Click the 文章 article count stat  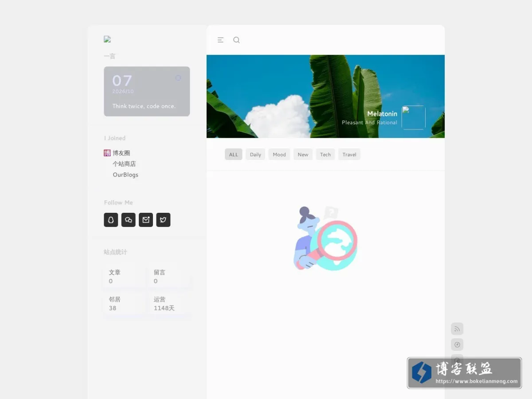click(x=125, y=277)
